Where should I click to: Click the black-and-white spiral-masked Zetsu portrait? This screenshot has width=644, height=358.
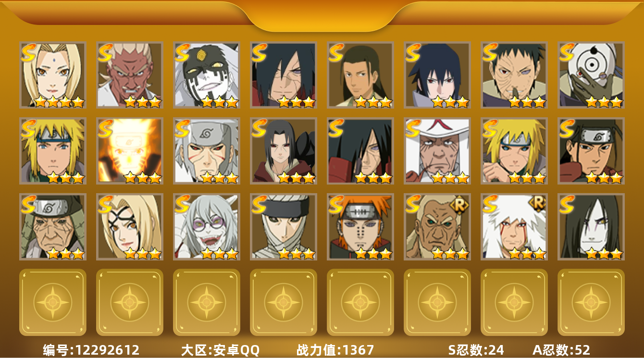206,74
